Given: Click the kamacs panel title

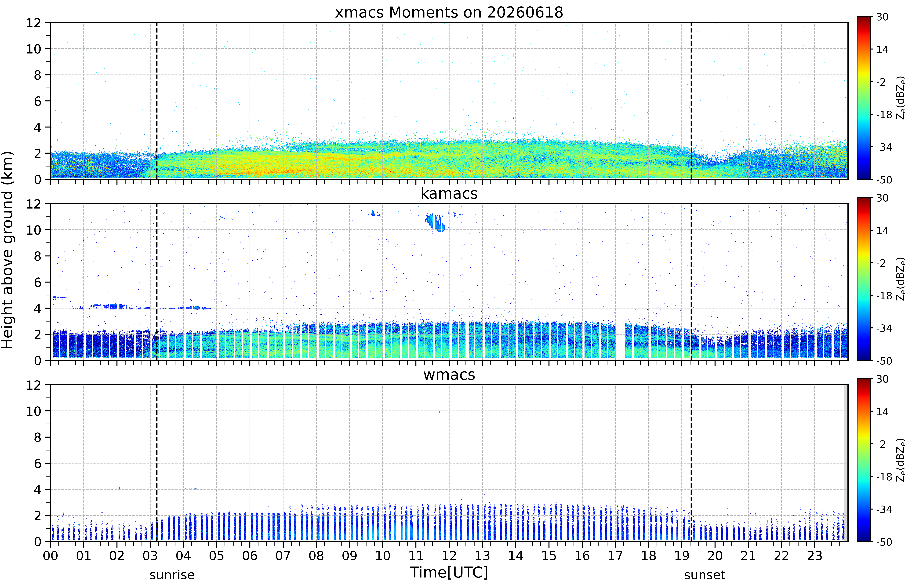Looking at the screenshot, I should click(x=449, y=194).
